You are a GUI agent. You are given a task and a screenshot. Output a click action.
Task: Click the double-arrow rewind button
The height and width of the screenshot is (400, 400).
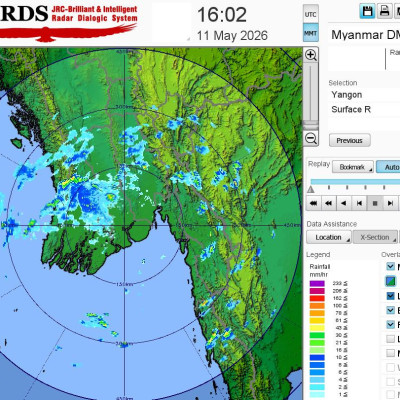pos(328,203)
